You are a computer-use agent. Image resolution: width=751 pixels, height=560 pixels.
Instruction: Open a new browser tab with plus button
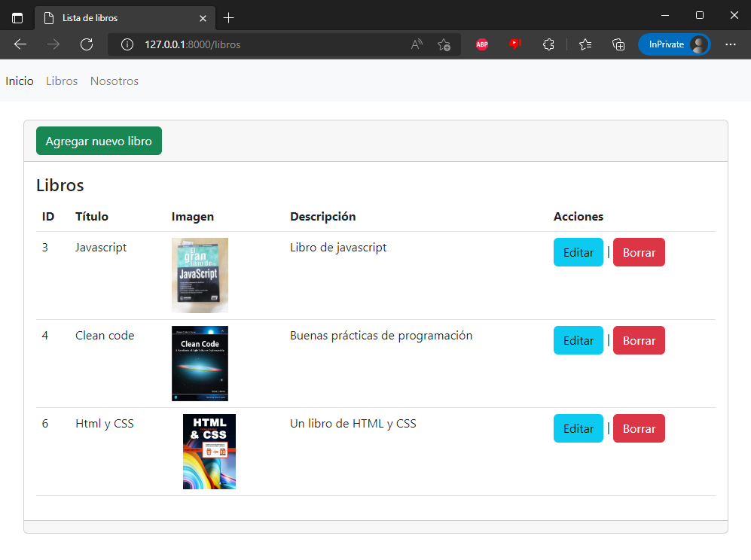click(229, 17)
